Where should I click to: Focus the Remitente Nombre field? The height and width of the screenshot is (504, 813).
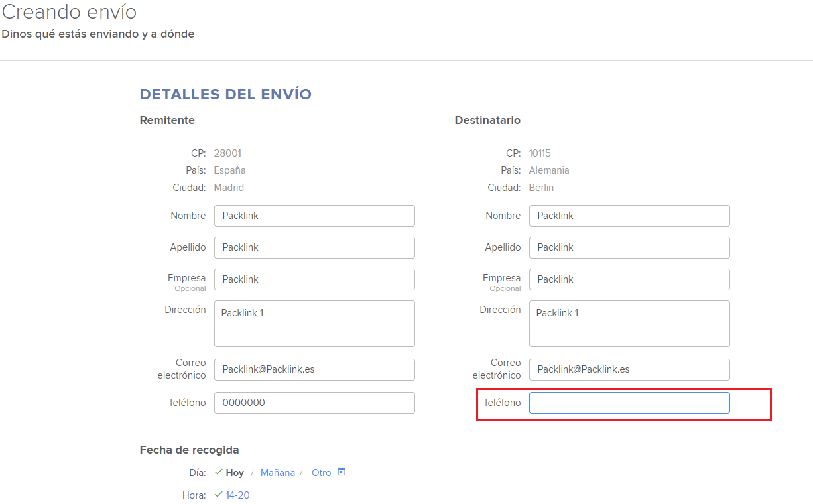tap(314, 216)
